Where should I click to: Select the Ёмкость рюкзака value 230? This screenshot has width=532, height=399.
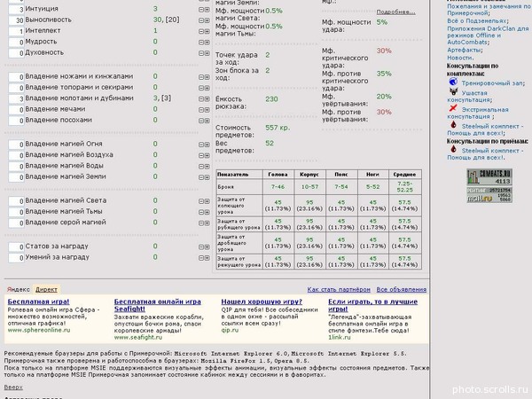coord(271,99)
